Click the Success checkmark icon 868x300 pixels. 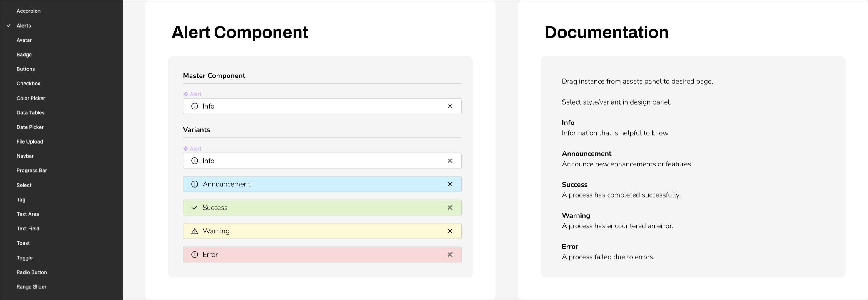pyautogui.click(x=195, y=208)
